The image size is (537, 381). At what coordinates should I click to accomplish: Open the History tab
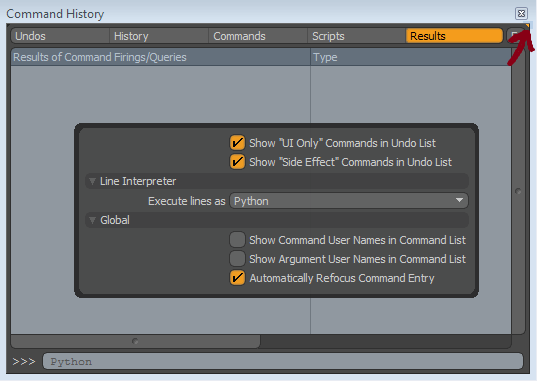click(x=159, y=36)
